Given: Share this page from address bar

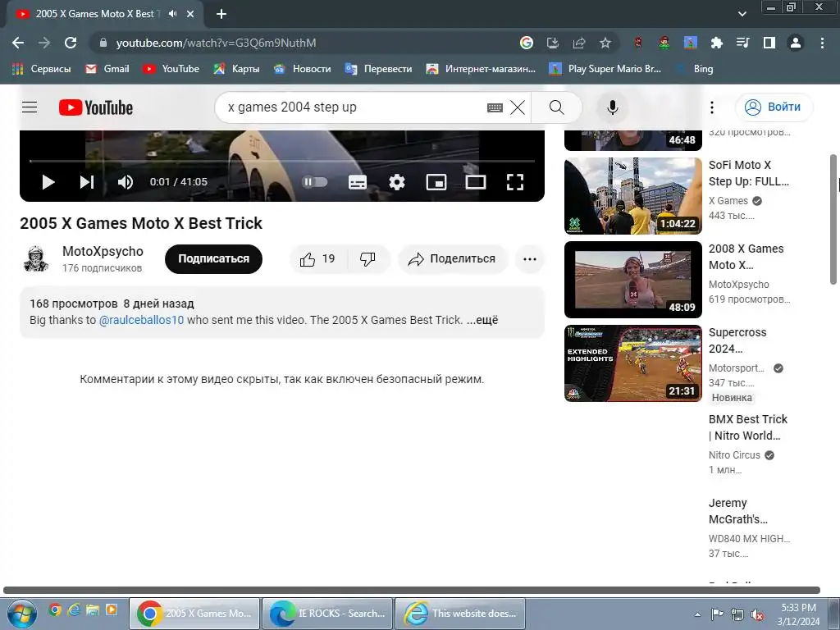Looking at the screenshot, I should point(579,43).
